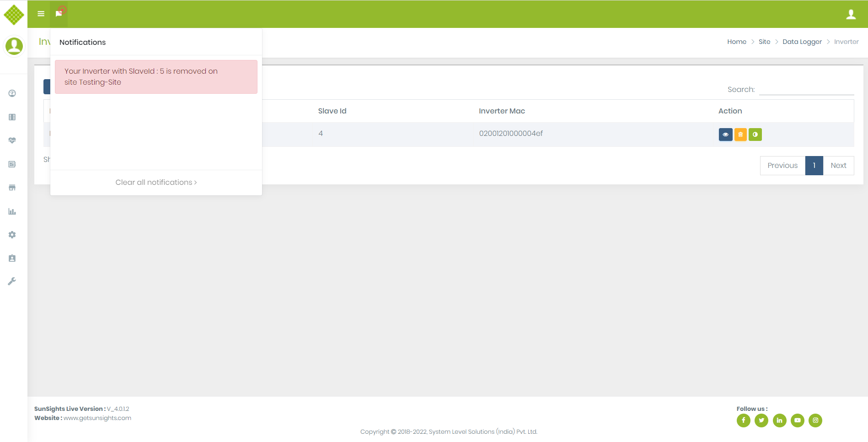Expand Clear all notifications chevron link
Image resolution: width=868 pixels, height=442 pixels.
(x=156, y=182)
